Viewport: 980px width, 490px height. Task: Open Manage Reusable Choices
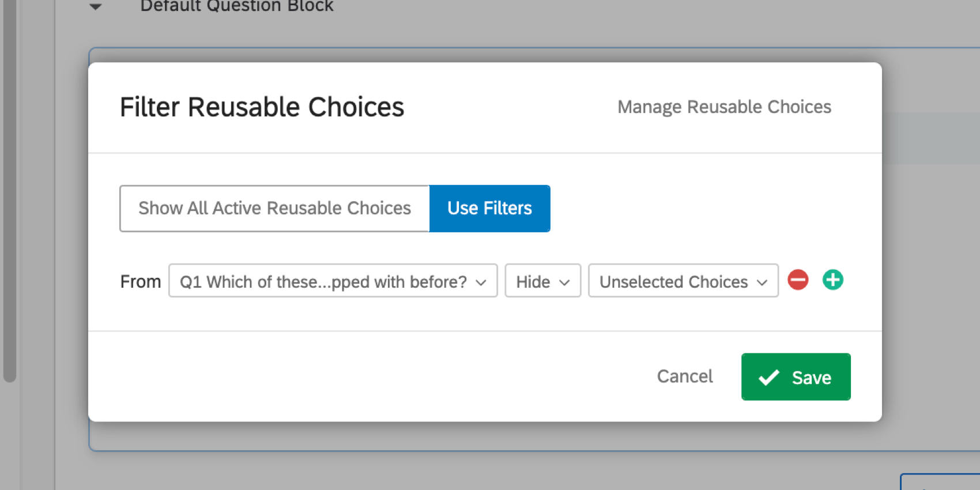724,107
